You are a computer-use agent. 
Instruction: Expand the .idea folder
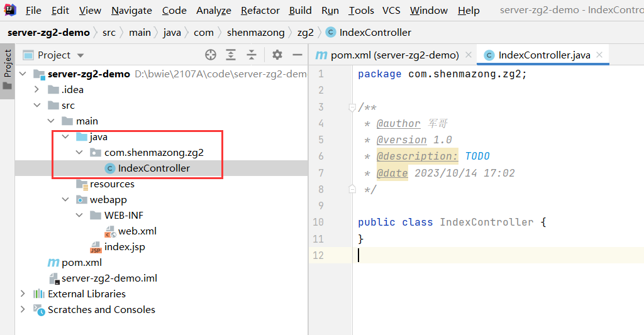pyautogui.click(x=36, y=89)
